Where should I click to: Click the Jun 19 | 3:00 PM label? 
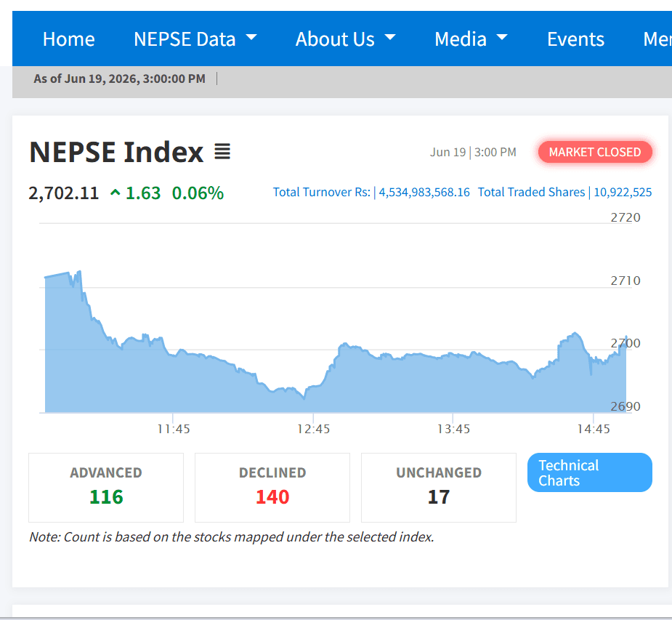click(x=473, y=152)
